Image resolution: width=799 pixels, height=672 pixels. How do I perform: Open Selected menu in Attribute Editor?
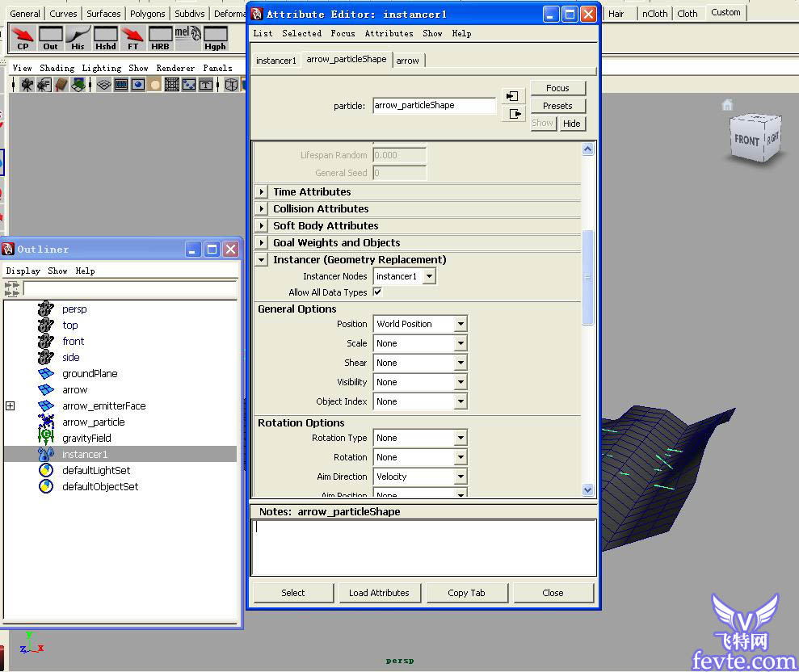tap(301, 34)
